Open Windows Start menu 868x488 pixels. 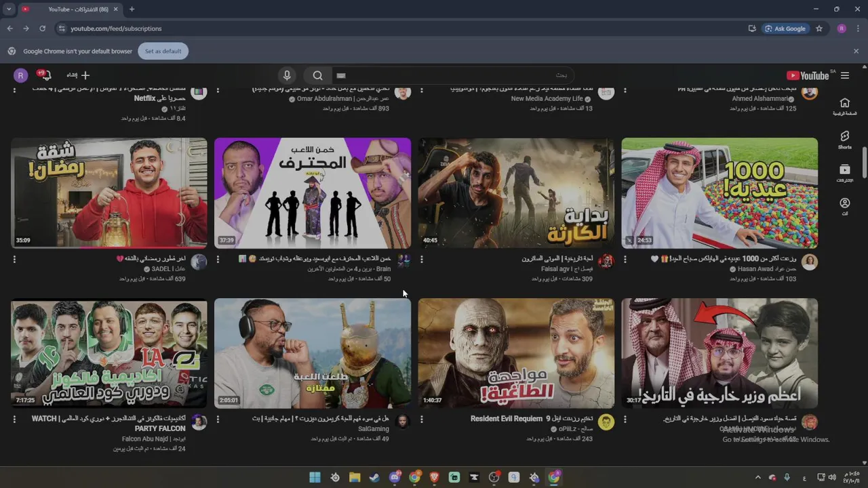click(x=315, y=477)
